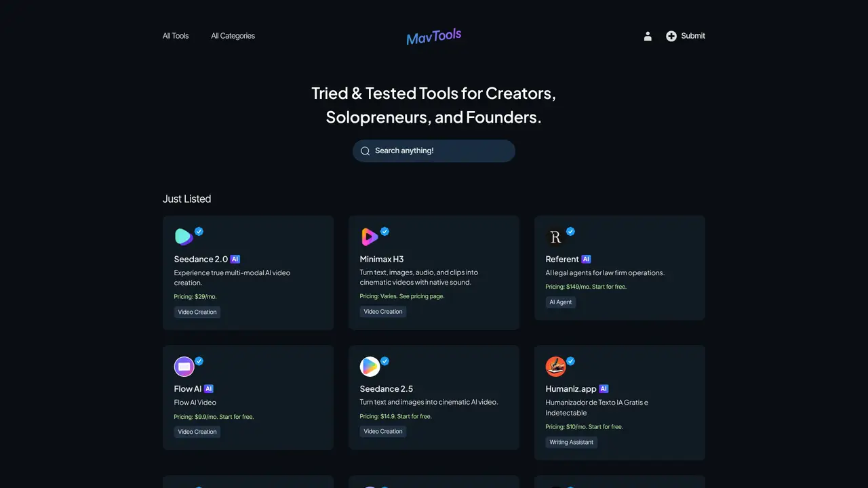
Task: Click the Humaniz.app logo icon
Action: (x=555, y=367)
